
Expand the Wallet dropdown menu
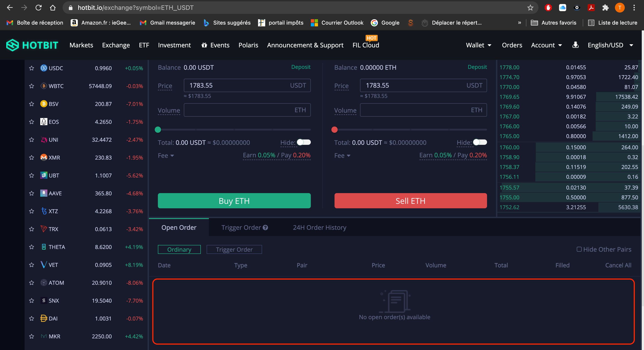pos(478,45)
